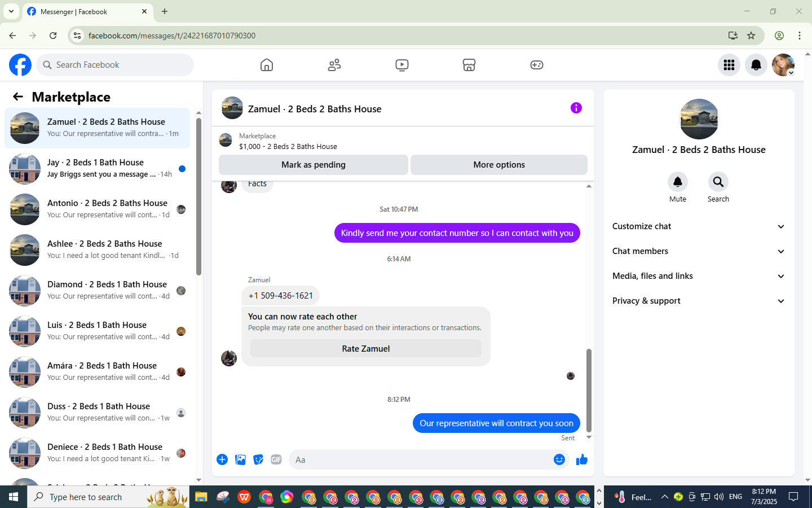Open Ashlee 2 Beds 2 Baths House chat
Image resolution: width=812 pixels, height=508 pixels.
pyautogui.click(x=97, y=250)
